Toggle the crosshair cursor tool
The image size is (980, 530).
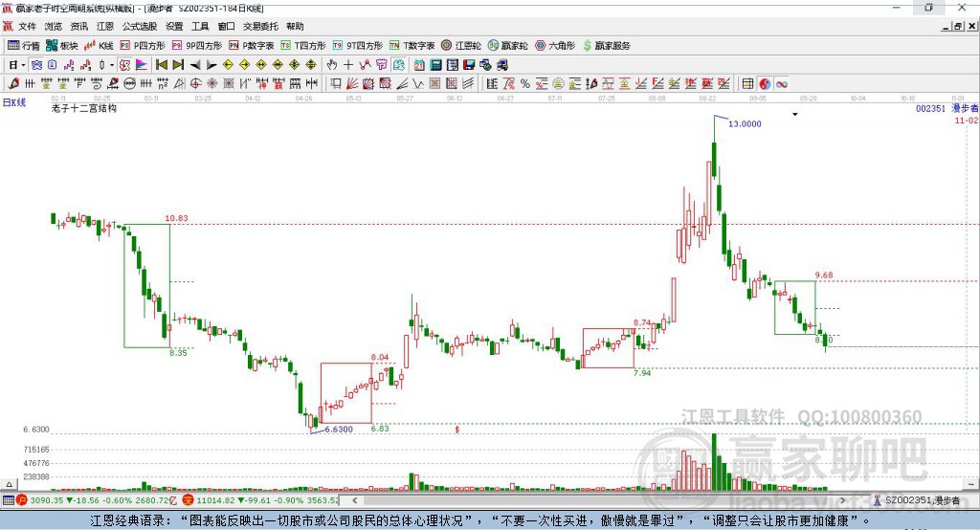pyautogui.click(x=348, y=64)
